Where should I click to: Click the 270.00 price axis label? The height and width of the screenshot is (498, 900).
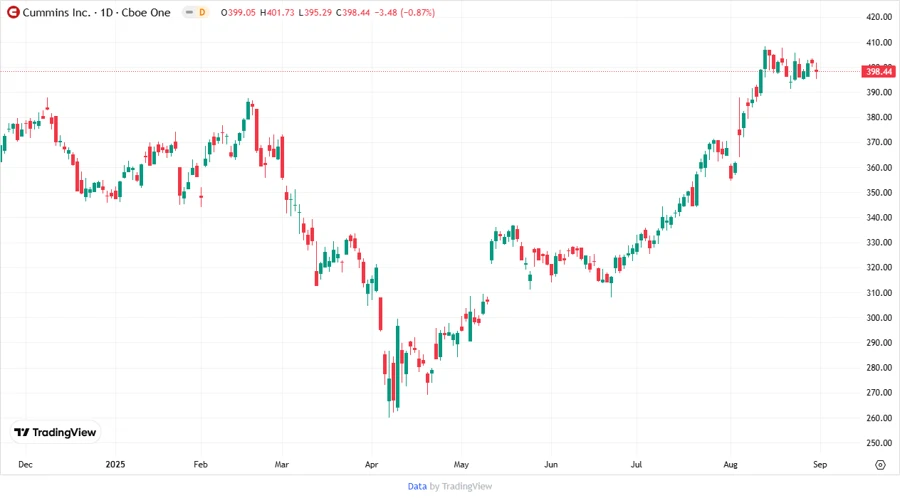[x=879, y=393]
